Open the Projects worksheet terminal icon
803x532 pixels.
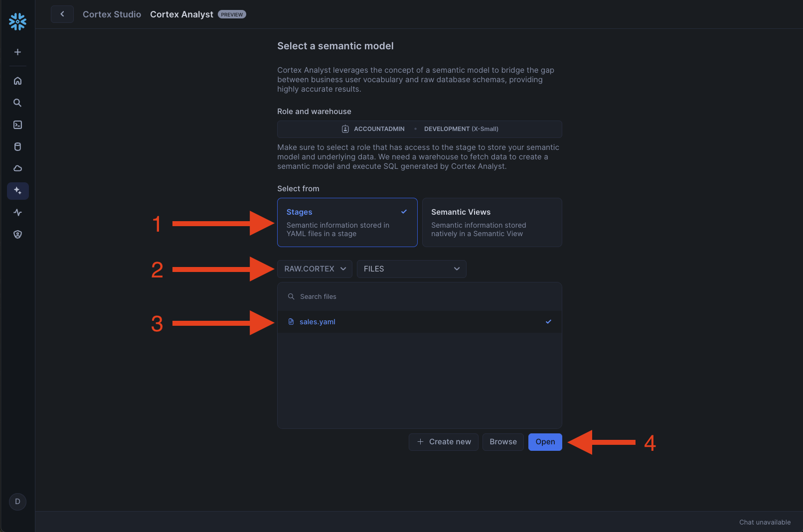17,125
